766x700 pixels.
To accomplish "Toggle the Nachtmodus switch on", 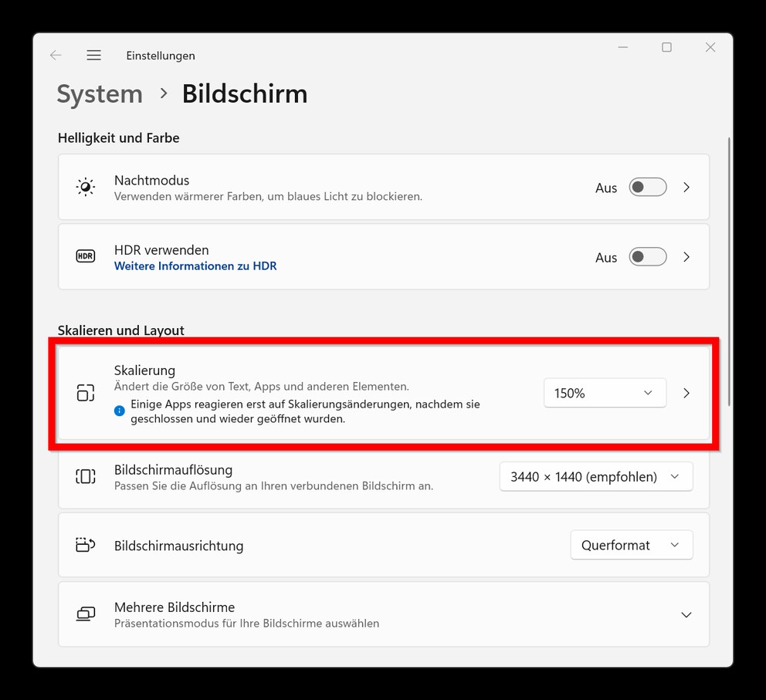I will click(647, 188).
